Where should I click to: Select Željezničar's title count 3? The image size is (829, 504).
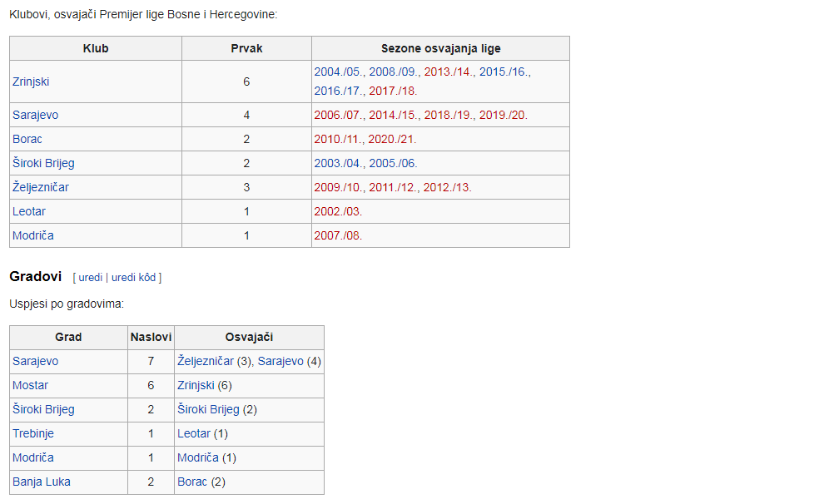[246, 187]
